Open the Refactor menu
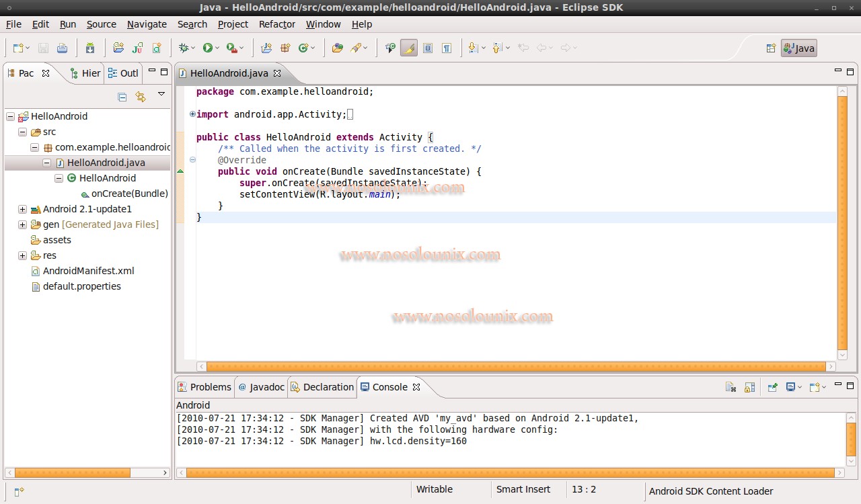This screenshot has height=504, width=861. pos(276,24)
